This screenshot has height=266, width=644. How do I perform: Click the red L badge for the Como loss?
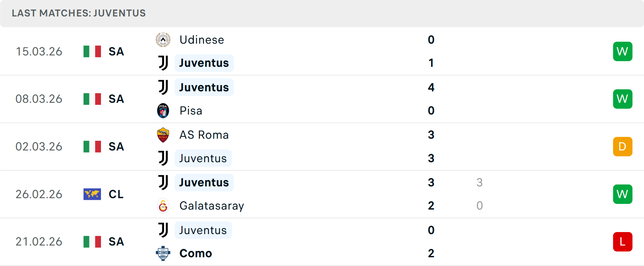623,242
